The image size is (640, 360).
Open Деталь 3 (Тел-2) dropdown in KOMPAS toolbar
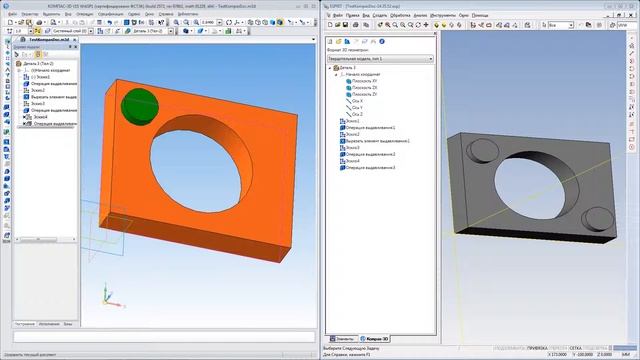tap(171, 31)
